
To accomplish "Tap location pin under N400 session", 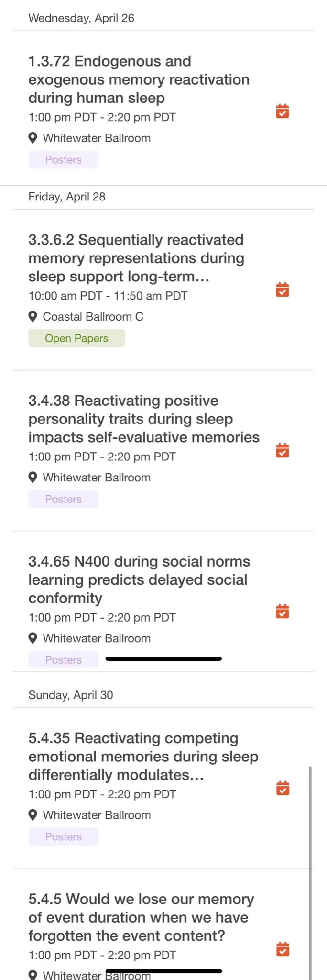I will [x=33, y=638].
